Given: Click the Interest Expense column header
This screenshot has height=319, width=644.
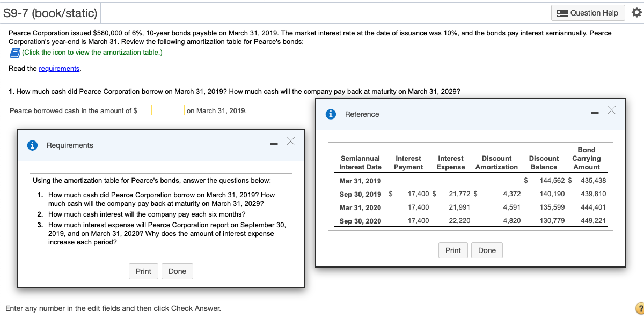Looking at the screenshot, I should (x=451, y=162).
